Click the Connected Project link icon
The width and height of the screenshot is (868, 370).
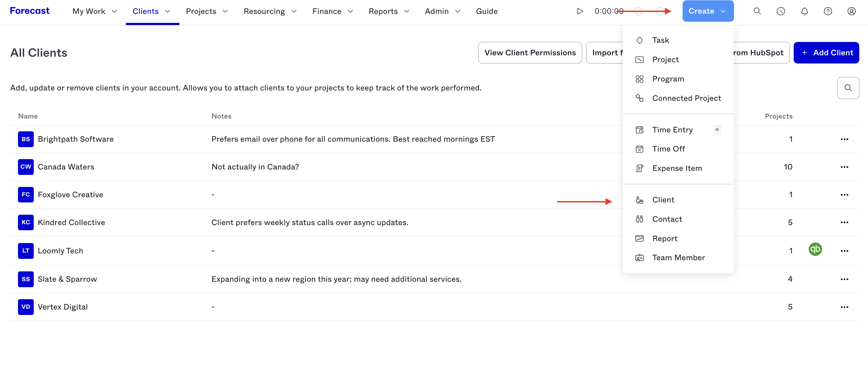click(x=639, y=98)
